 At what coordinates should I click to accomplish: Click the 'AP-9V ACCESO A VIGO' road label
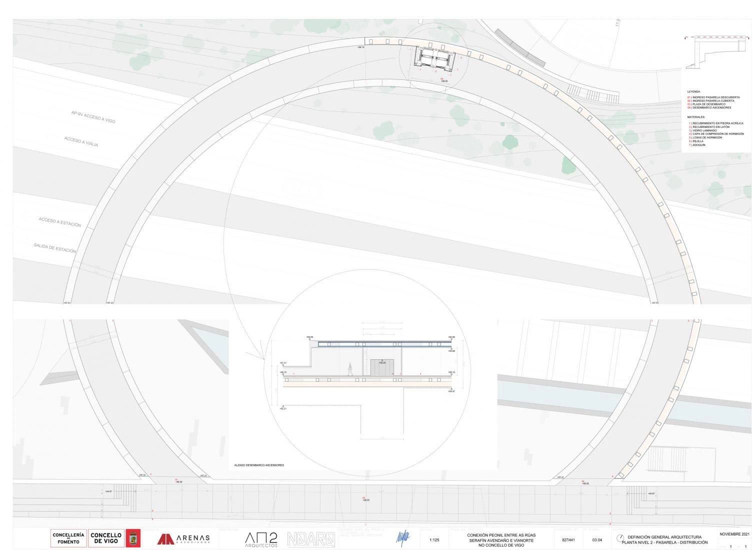click(x=93, y=117)
